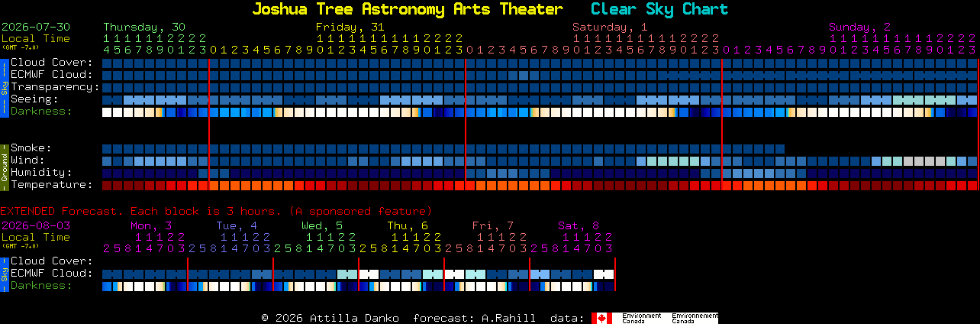Select the ECMWF Cloud row label in the main forecast
Viewport: 980px width, 324px height.
[52, 75]
